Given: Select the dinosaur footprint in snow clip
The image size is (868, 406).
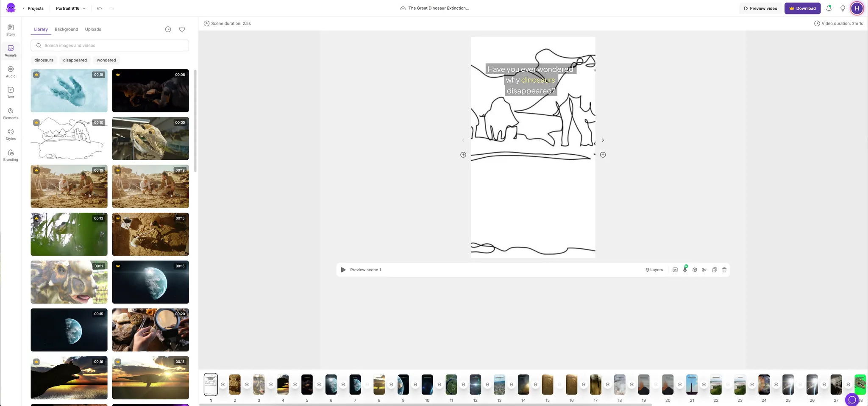Looking at the screenshot, I should point(69,91).
